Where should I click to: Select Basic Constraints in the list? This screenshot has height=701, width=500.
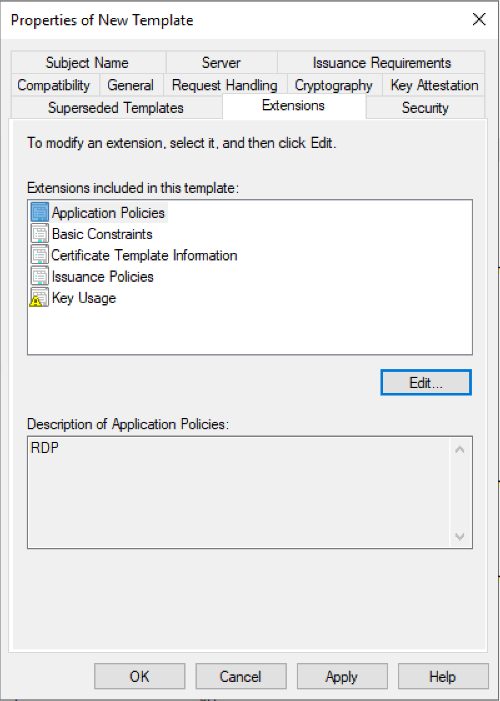click(x=102, y=234)
